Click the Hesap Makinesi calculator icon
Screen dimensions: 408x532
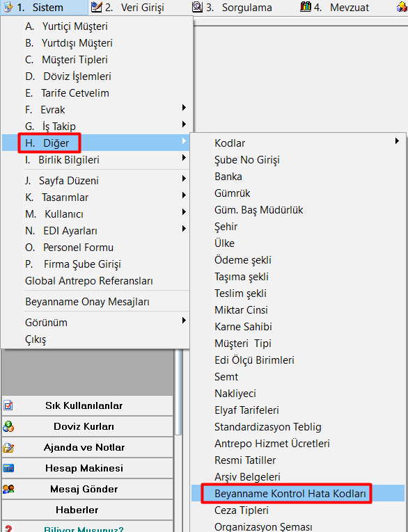(8, 468)
